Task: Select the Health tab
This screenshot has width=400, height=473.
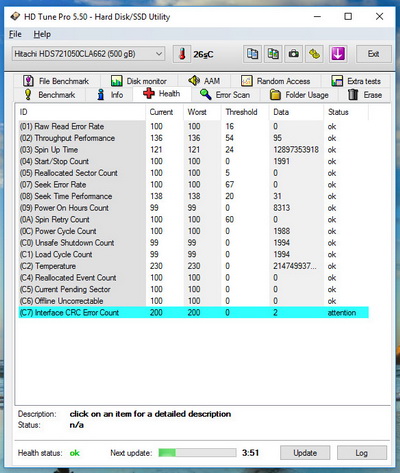Action: (x=162, y=94)
